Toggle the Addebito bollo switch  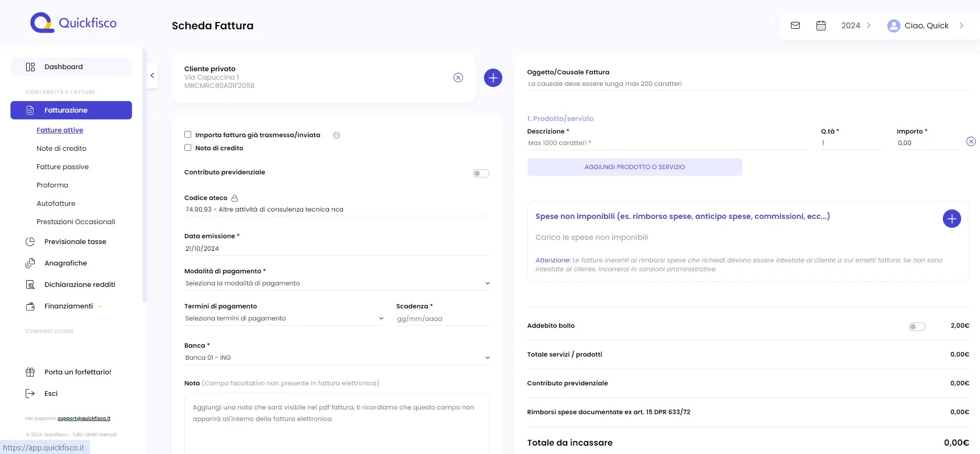coord(917,327)
